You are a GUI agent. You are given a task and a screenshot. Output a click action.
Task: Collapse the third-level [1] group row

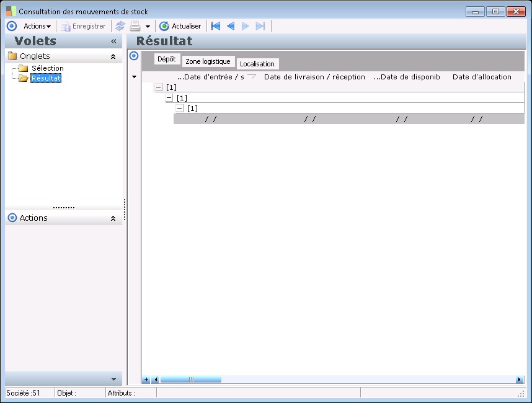180,108
